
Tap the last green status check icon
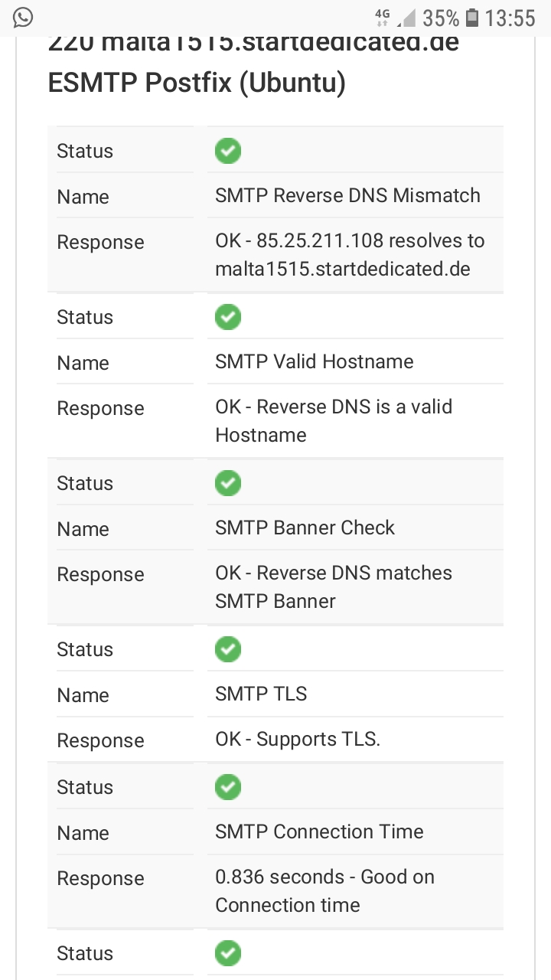[x=228, y=953]
